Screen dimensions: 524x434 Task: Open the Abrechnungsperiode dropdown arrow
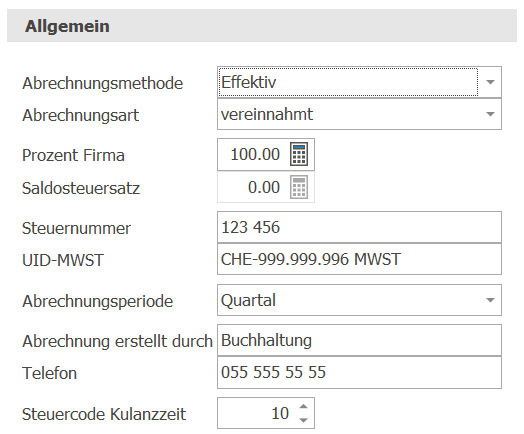(490, 300)
